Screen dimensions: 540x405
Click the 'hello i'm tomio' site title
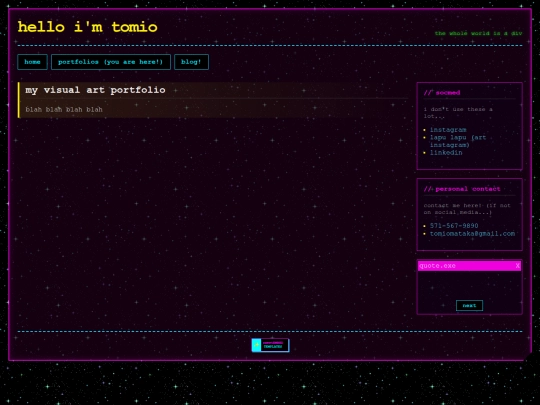click(87, 27)
